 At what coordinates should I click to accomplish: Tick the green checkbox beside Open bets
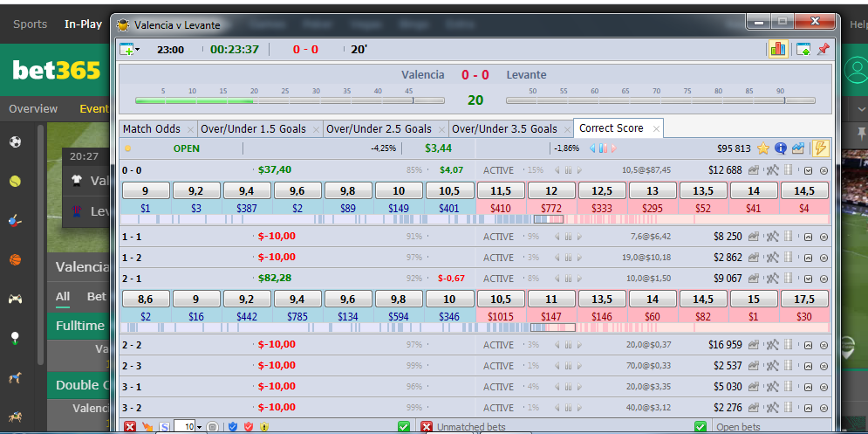[701, 427]
